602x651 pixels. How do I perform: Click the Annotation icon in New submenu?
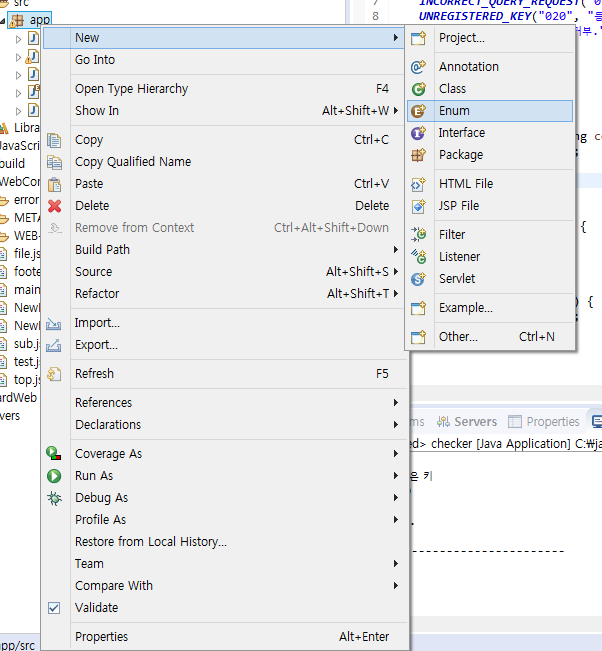pos(418,67)
